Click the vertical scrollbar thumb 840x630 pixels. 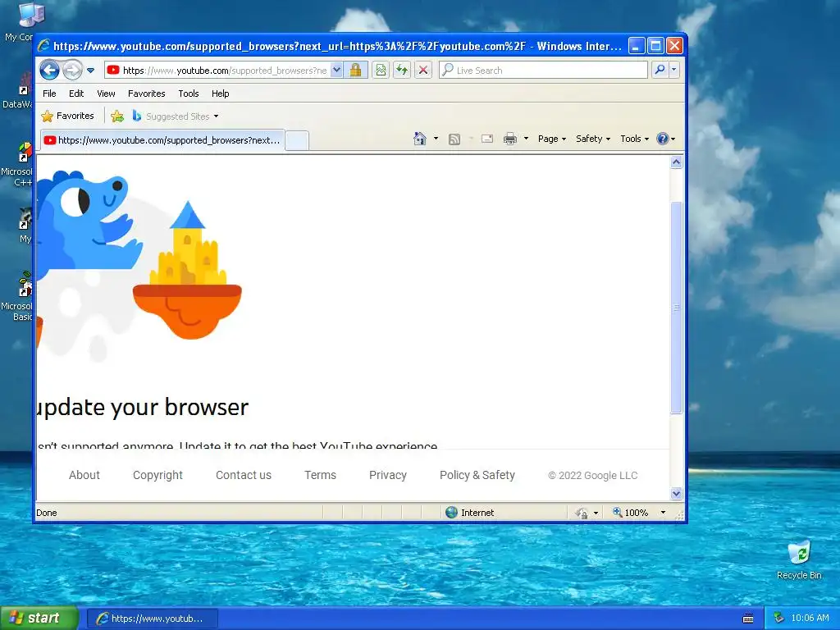676,308
